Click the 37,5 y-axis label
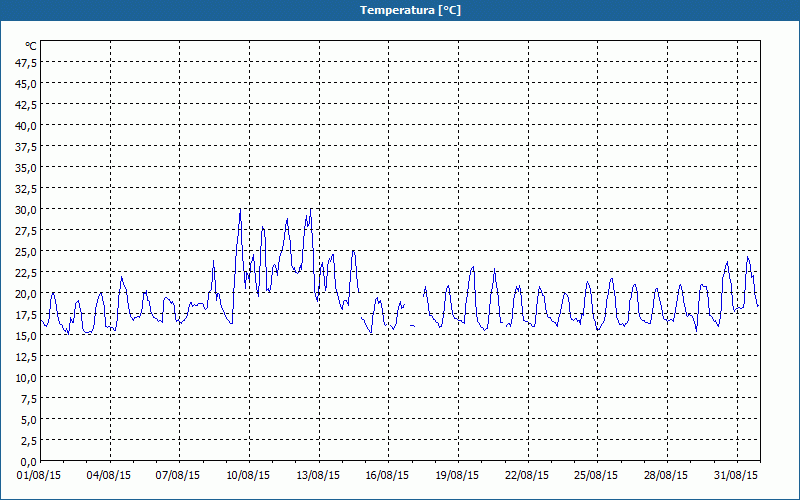800x500 pixels. click(27, 147)
